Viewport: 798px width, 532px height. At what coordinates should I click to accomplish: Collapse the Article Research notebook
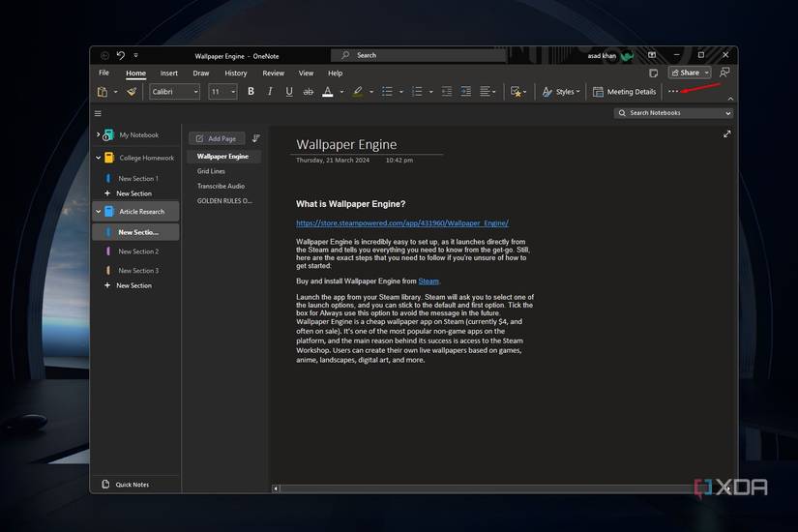coord(99,211)
